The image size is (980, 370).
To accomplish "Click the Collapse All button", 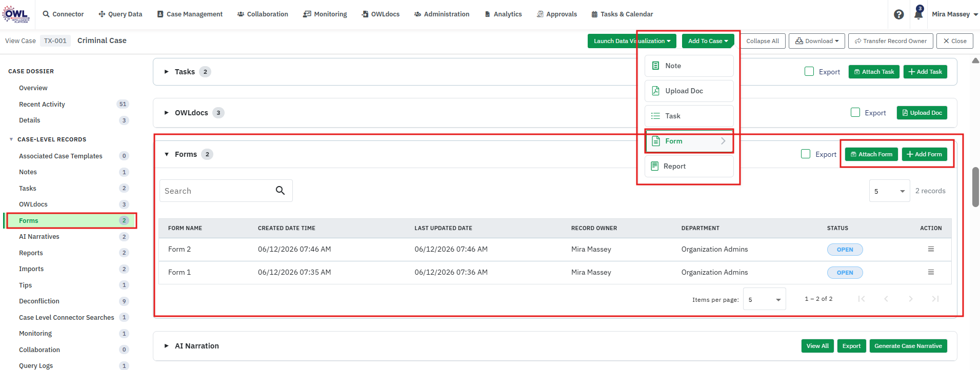I will point(763,41).
